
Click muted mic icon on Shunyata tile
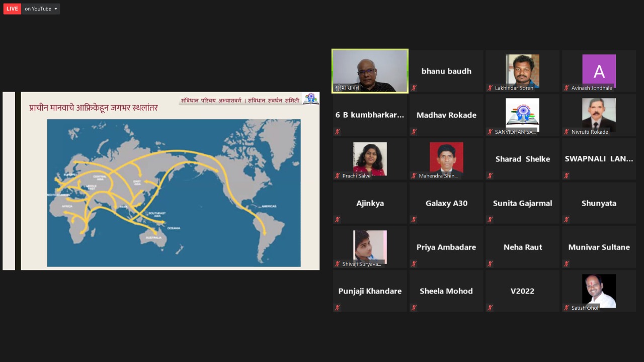coord(567,220)
